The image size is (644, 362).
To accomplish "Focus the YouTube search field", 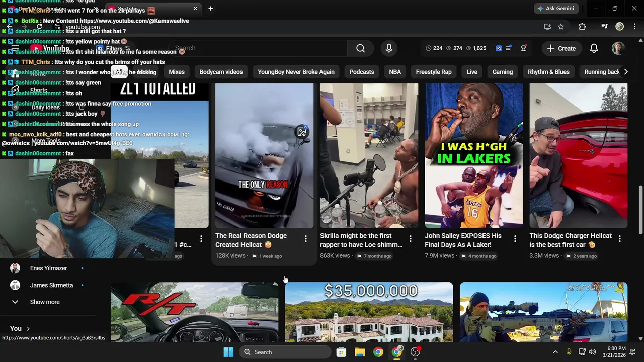I will click(x=258, y=48).
